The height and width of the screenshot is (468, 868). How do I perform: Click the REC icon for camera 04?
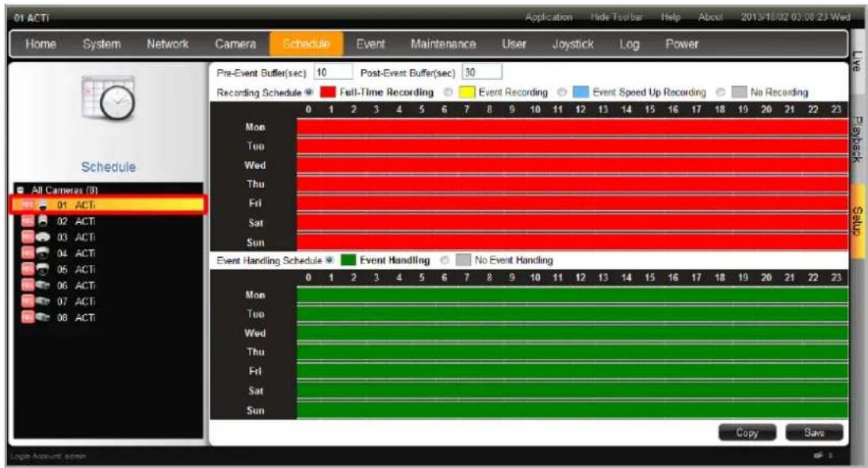click(x=27, y=253)
